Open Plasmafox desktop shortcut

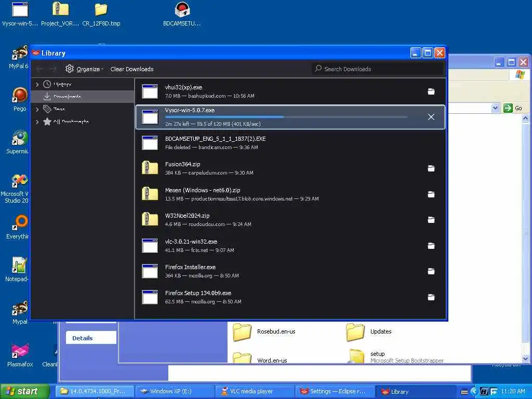pyautogui.click(x=20, y=355)
